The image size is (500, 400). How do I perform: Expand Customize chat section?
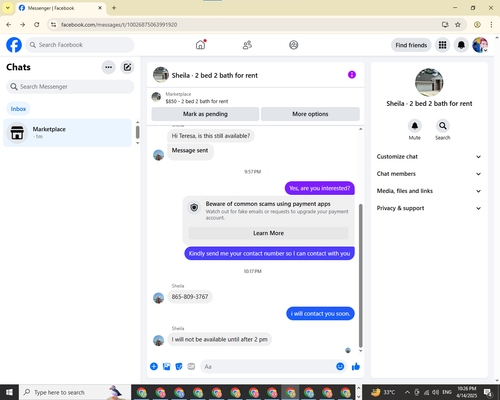click(x=429, y=157)
